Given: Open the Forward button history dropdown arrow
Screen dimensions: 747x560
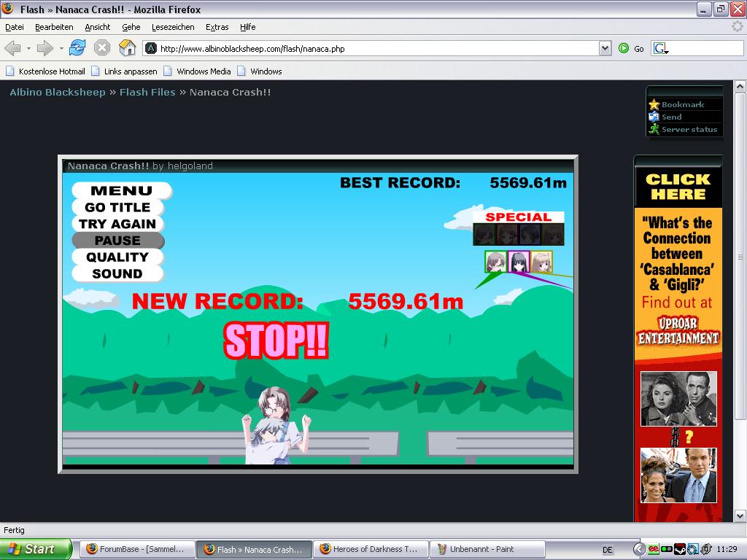Looking at the screenshot, I should pyautogui.click(x=61, y=49).
